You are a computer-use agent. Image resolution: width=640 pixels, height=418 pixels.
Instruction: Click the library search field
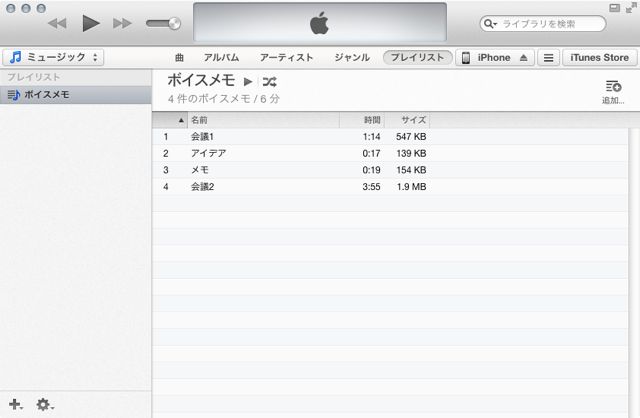click(x=543, y=24)
